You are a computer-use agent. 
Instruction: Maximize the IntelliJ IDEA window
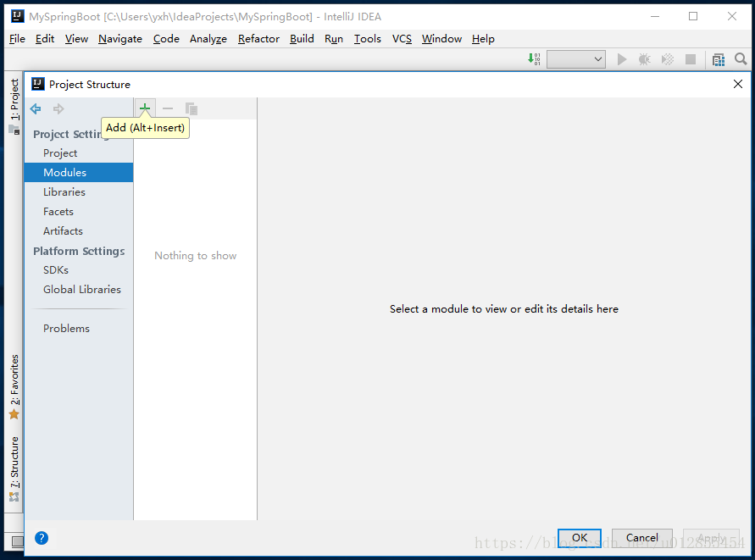pyautogui.click(x=693, y=16)
